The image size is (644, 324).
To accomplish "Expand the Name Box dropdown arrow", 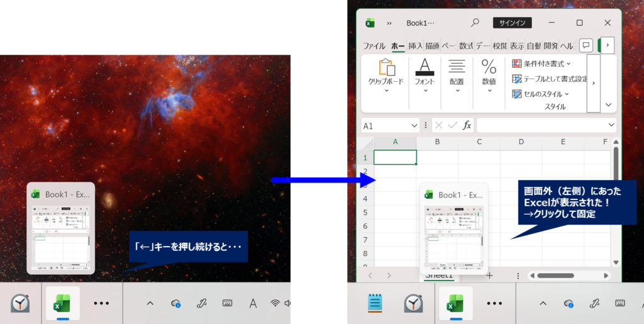I will coord(414,125).
